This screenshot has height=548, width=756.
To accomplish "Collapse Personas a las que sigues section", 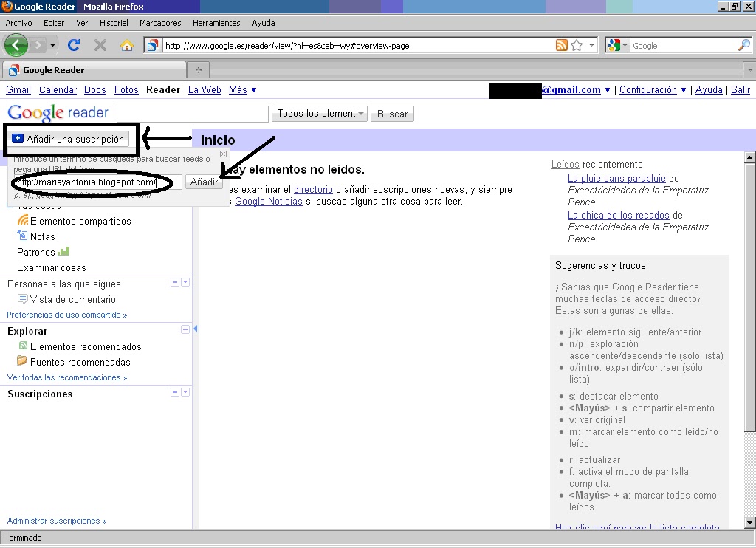I will (175, 282).
